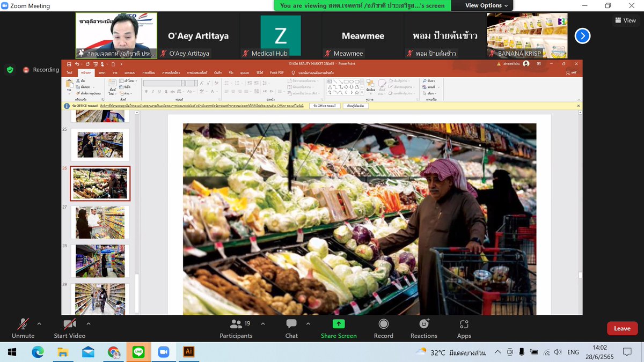The width and height of the screenshot is (644, 362).
Task: Select slide 28 thumbnail in PowerPoint
Action: 100,261
